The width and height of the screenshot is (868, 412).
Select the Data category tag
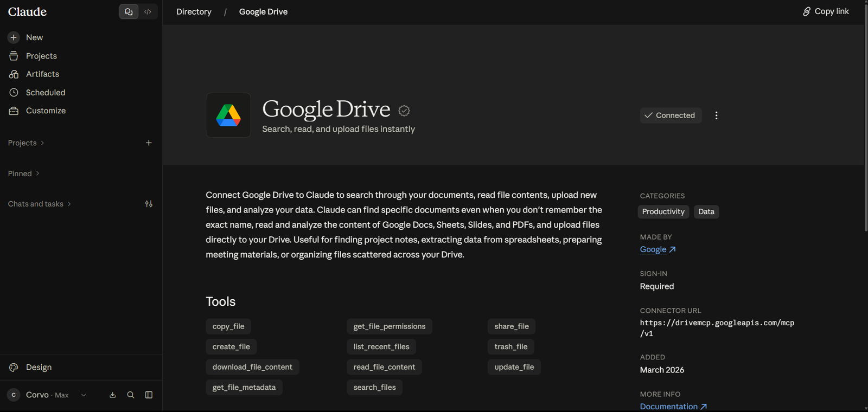[706, 211]
